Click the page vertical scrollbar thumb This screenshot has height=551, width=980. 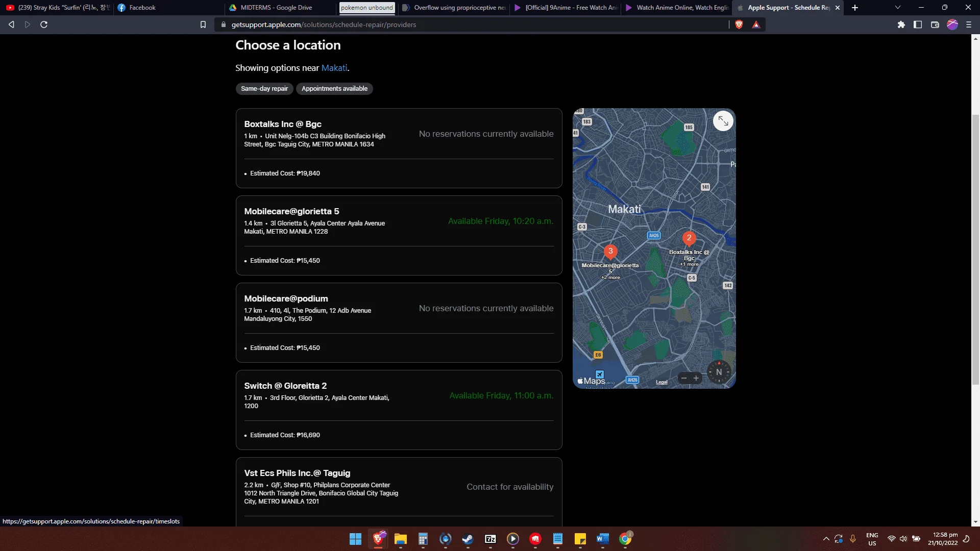(x=975, y=250)
